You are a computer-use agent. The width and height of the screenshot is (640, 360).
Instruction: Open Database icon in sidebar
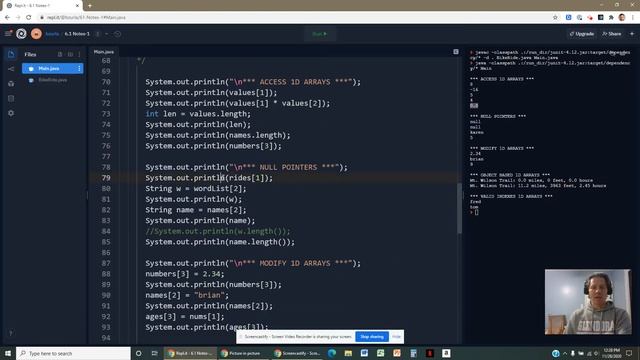coord(11,98)
